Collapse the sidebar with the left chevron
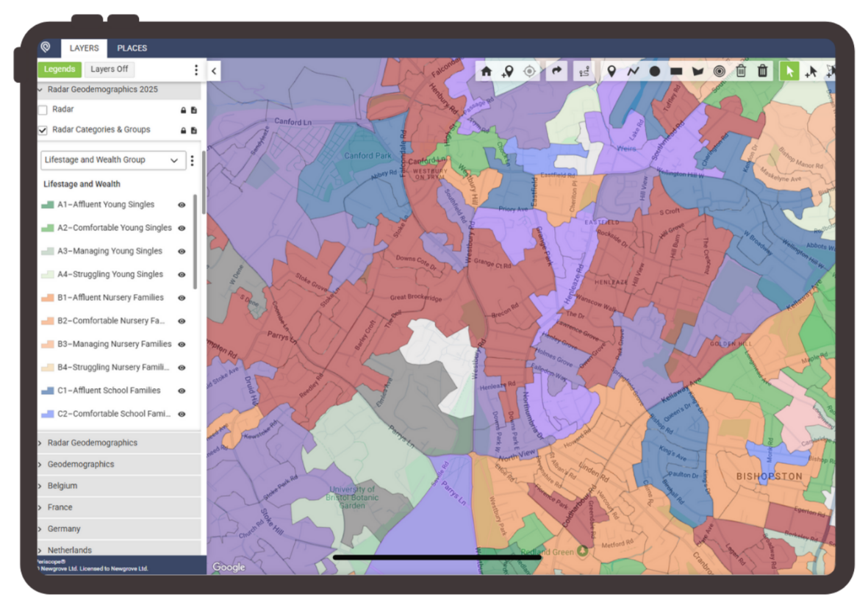The image size is (868, 608). tap(213, 71)
